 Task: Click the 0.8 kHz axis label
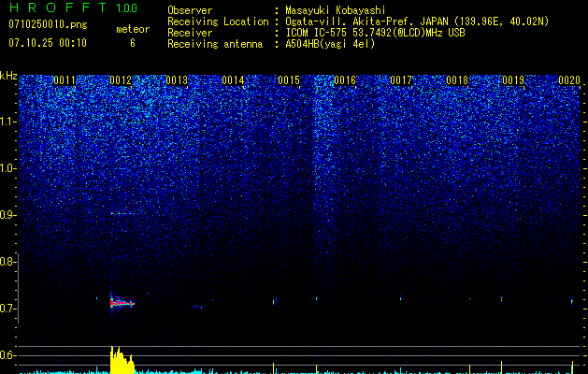click(8, 262)
